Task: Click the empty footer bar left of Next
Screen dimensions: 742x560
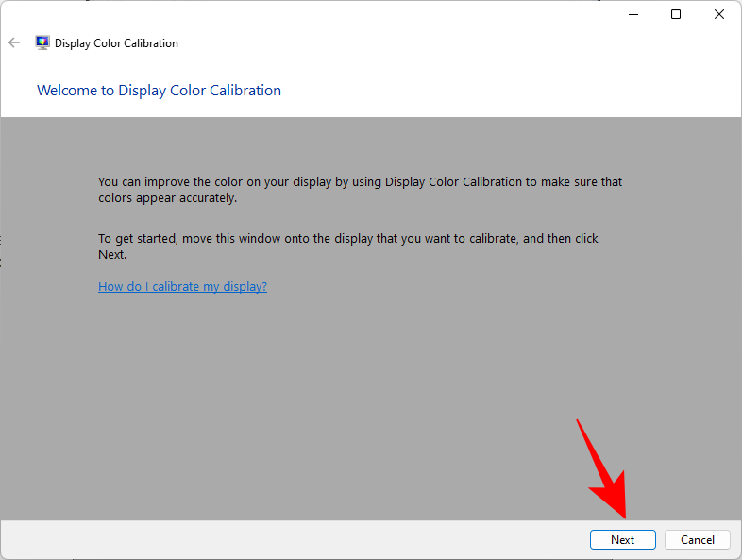Action: click(x=283, y=540)
